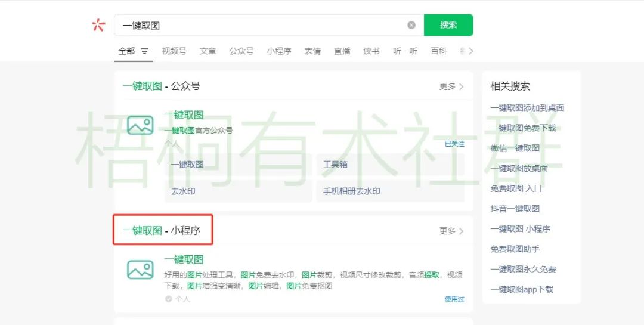Open the filter icon next to 全部
Viewport: 644px width, 325px height.
(x=144, y=51)
